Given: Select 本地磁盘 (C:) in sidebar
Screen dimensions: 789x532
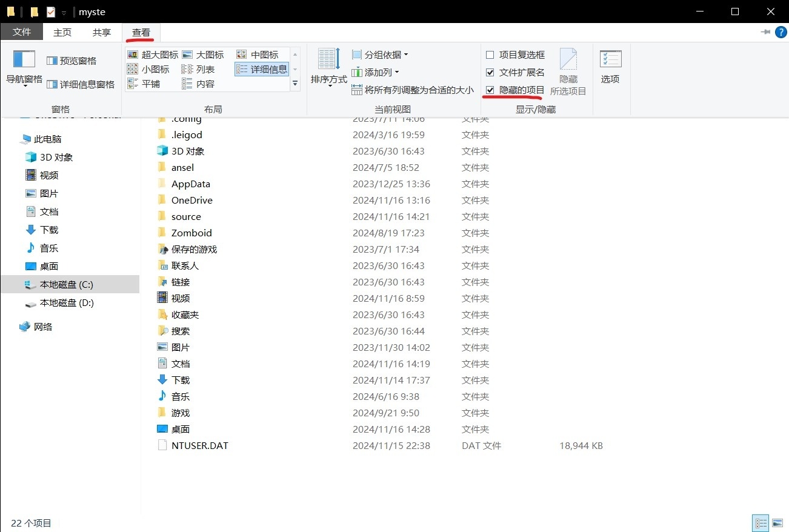Looking at the screenshot, I should [70, 284].
